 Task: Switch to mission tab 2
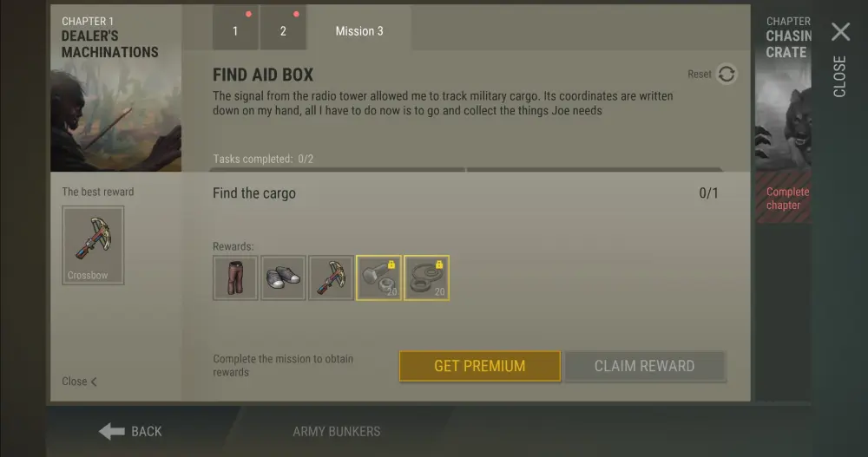tap(283, 28)
